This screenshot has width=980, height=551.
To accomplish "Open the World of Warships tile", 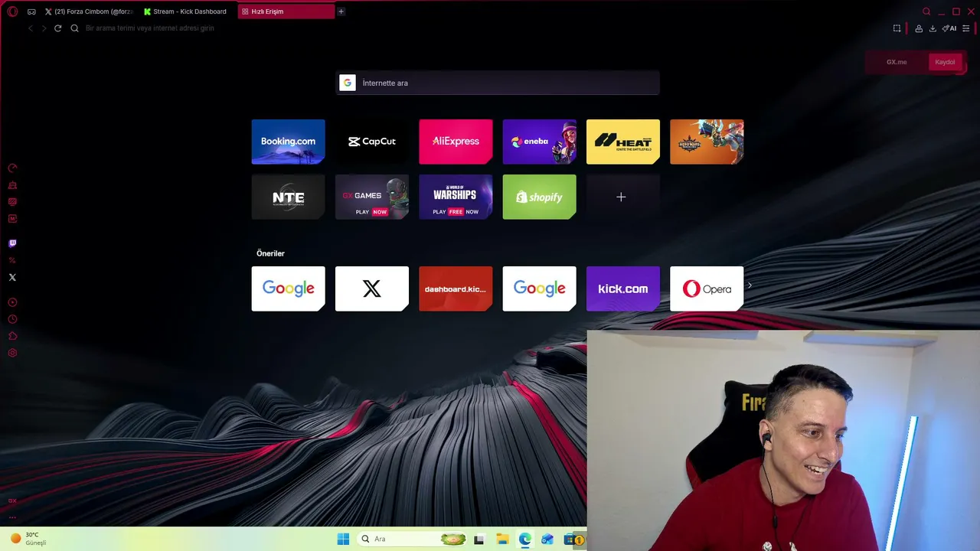I will tap(456, 197).
